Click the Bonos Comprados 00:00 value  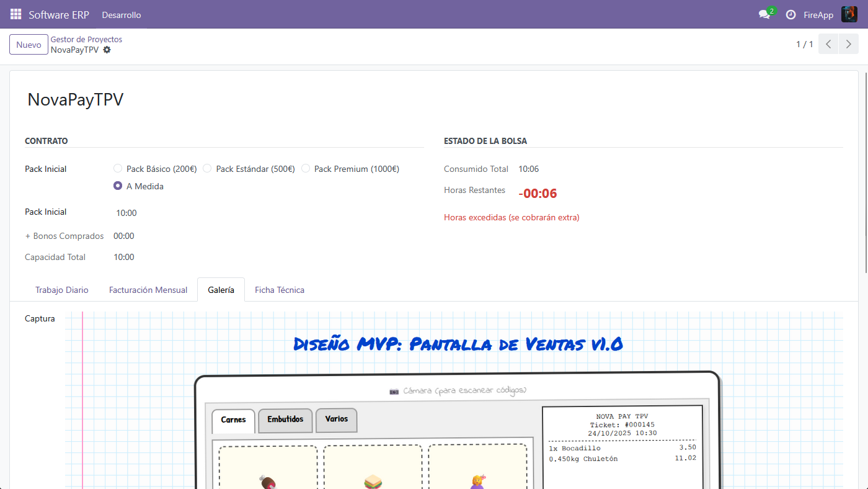coord(124,236)
